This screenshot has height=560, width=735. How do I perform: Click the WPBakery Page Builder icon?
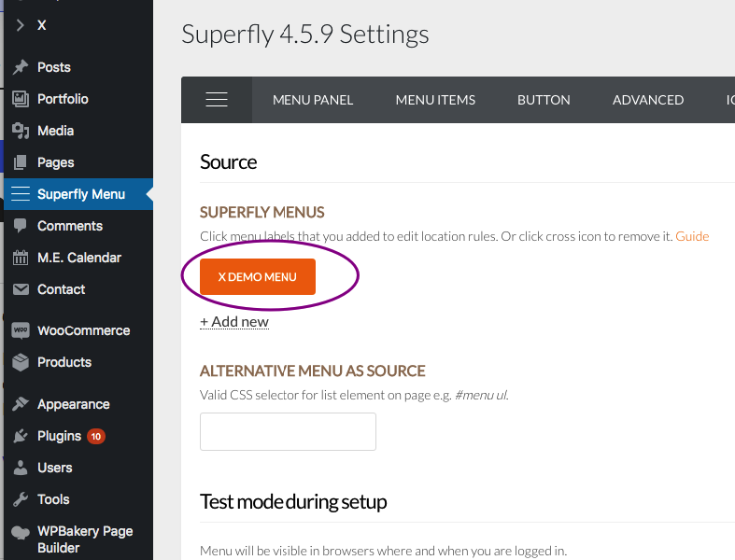tap(21, 532)
